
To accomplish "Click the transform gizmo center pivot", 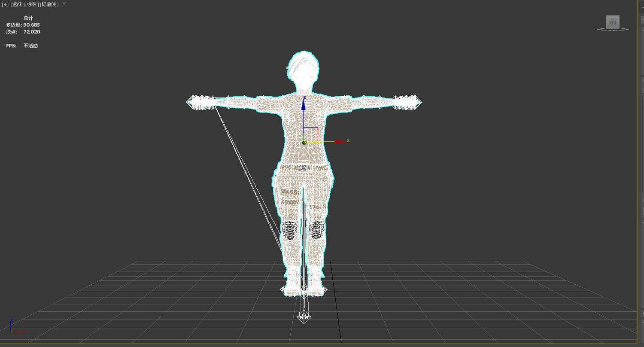I will coord(304,142).
